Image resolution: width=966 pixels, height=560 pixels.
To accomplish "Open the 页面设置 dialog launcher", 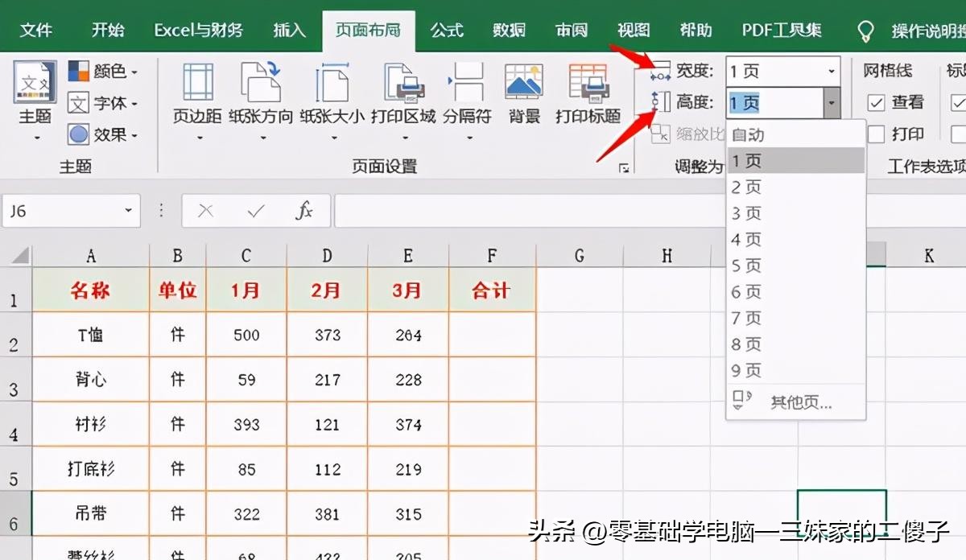I will (623, 167).
